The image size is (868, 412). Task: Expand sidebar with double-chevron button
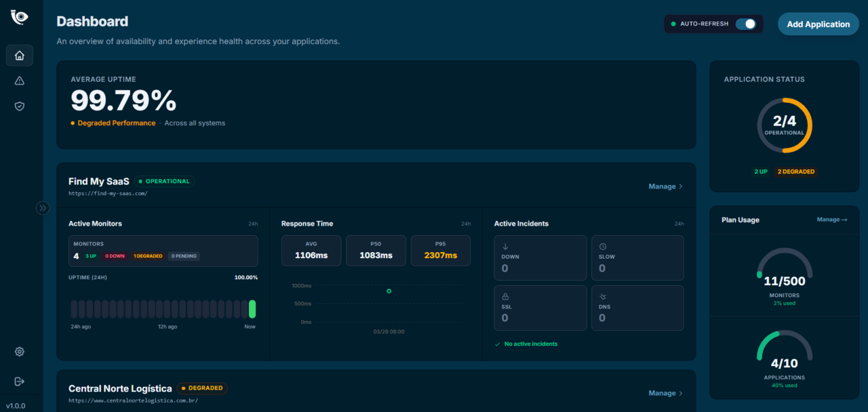[43, 208]
